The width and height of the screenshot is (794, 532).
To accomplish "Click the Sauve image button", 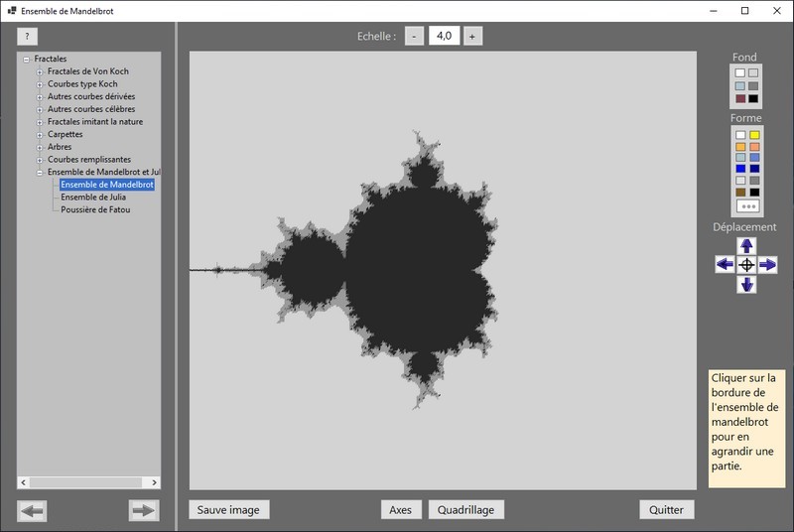I will tap(228, 510).
